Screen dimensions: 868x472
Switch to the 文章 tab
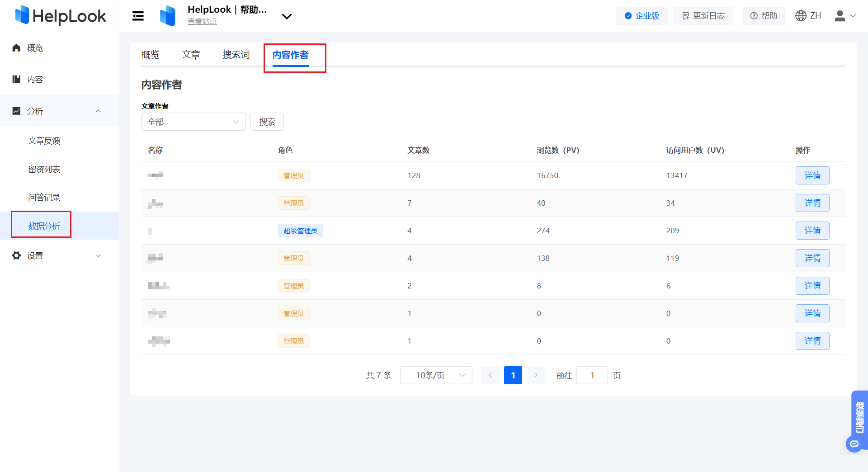coord(191,55)
